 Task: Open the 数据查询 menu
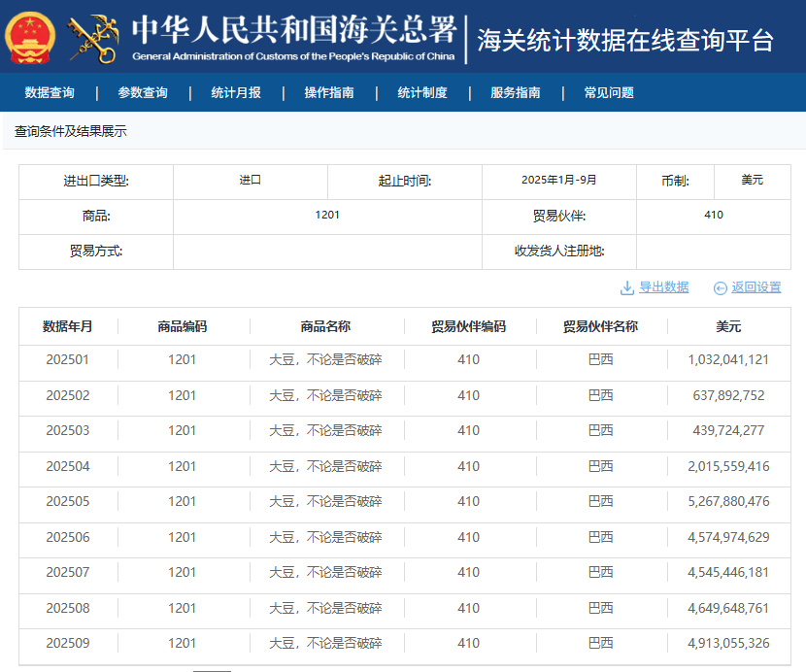pos(50,93)
